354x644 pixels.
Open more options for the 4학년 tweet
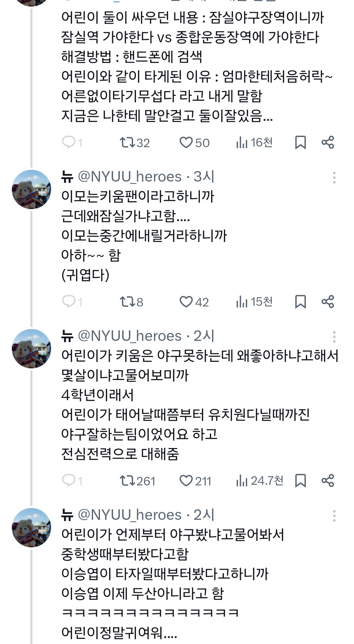[334, 337]
